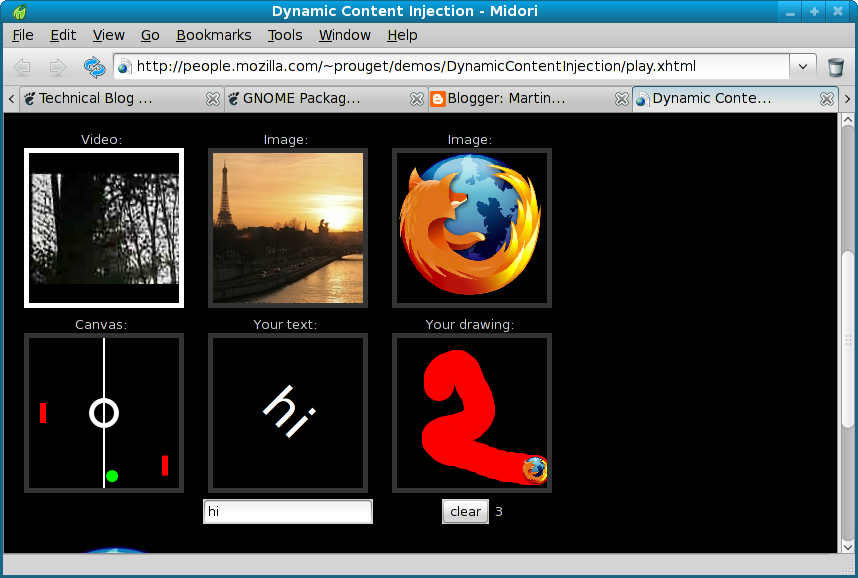Click the 'Your drawing:' label
Image resolution: width=858 pixels, height=578 pixels.
(x=469, y=325)
